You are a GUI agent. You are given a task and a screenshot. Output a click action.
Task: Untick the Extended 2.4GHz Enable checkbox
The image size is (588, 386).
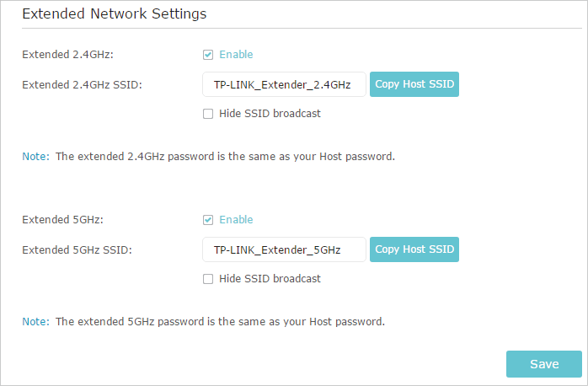(208, 55)
